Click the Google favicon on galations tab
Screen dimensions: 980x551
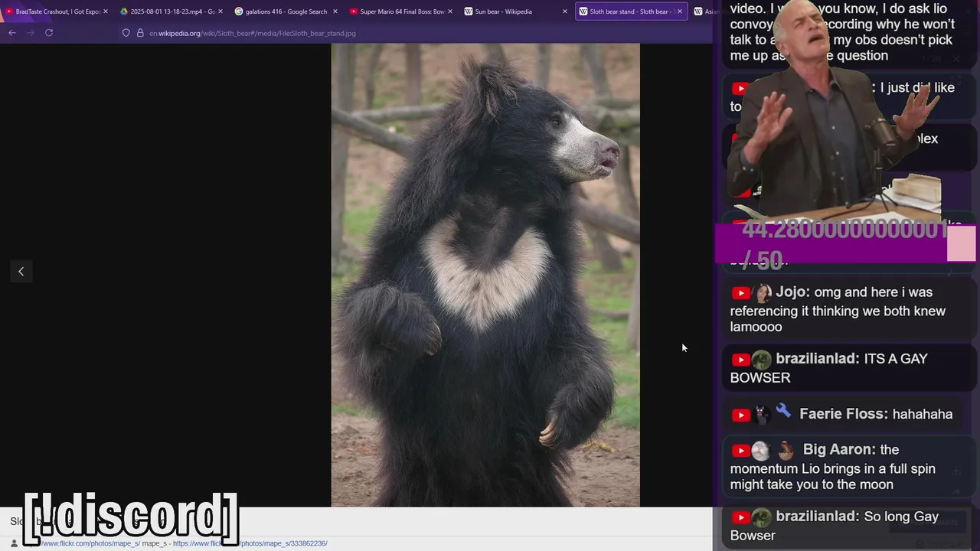pyautogui.click(x=239, y=11)
